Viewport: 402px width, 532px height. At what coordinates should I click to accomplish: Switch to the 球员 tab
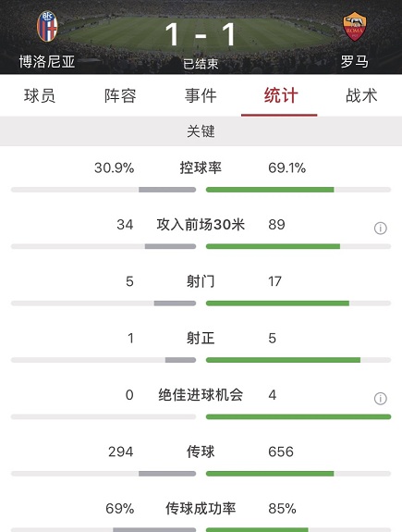pos(40,95)
